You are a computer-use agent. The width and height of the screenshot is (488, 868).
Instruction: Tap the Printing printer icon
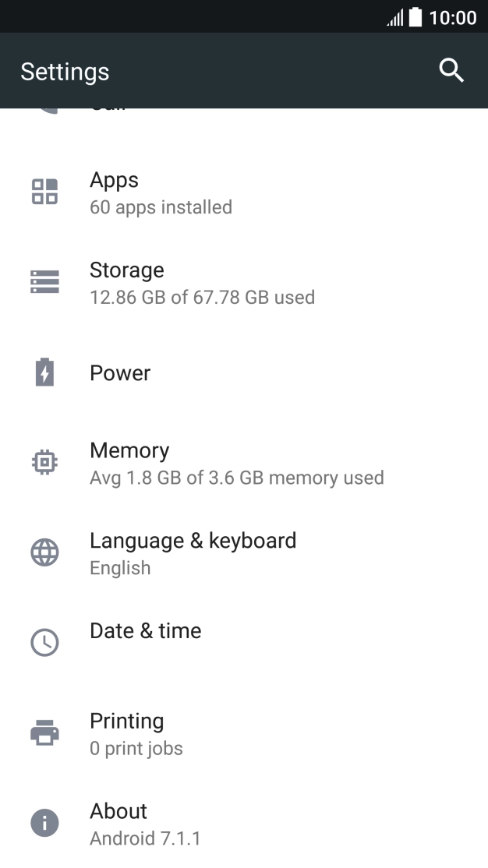tap(45, 732)
